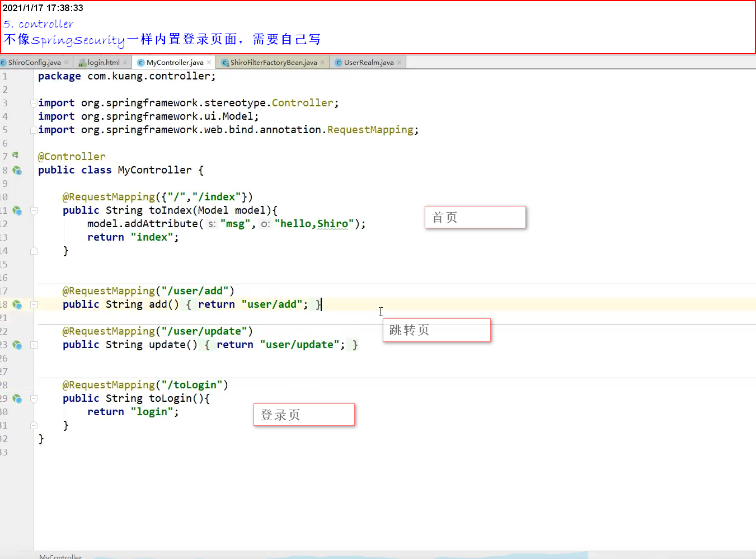This screenshot has height=559, width=756.
Task: Click the request mapping gutter icon for update()
Action: pyautogui.click(x=17, y=345)
